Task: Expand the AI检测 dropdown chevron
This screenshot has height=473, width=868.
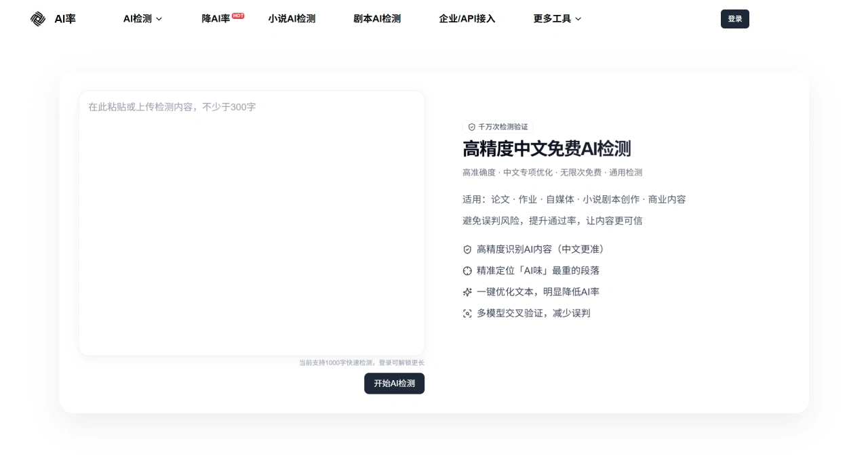Action: tap(159, 19)
